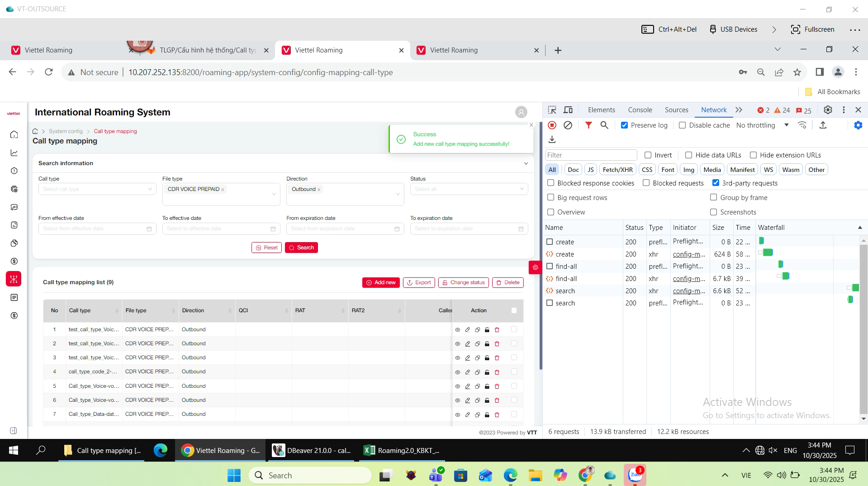Screen dimensions: 868x486
Task: Open the Status dropdown
Action: (469, 189)
